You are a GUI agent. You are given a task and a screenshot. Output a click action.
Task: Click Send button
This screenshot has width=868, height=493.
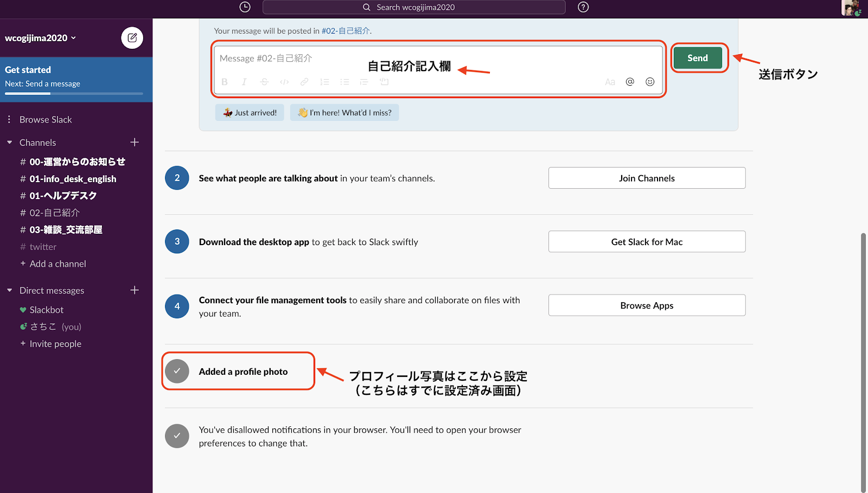coord(698,58)
